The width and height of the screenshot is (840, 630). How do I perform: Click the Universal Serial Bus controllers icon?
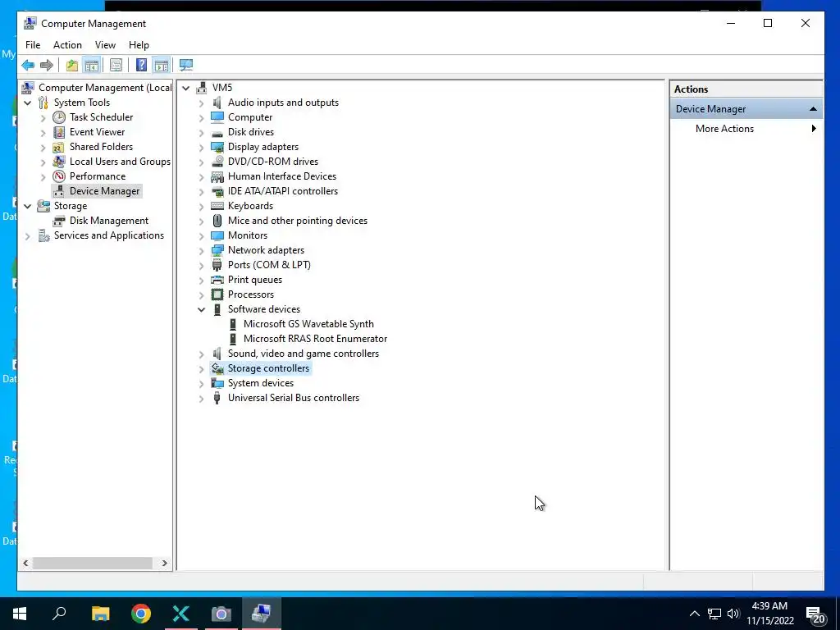point(217,398)
